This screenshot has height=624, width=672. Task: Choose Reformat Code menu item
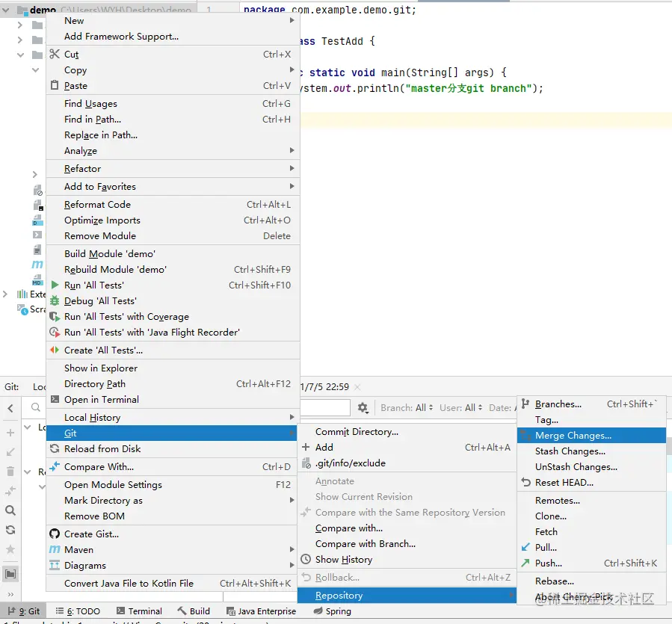[173, 205]
